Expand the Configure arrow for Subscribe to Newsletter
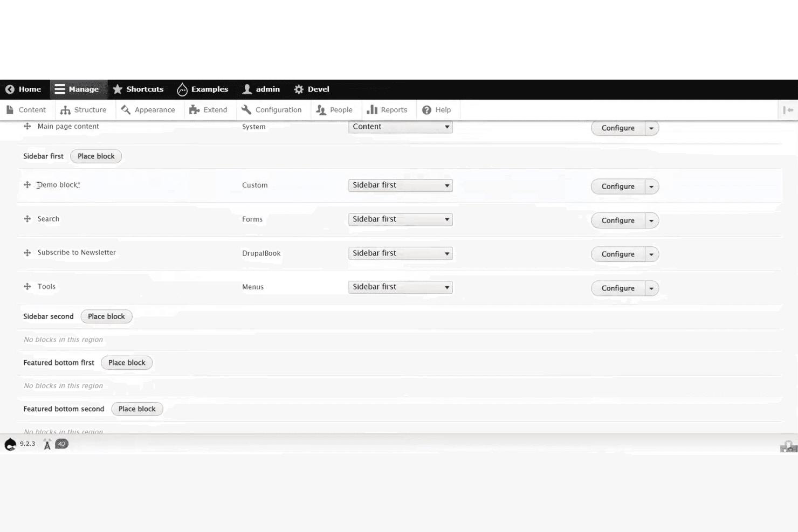Image resolution: width=798 pixels, height=532 pixels. click(x=651, y=254)
